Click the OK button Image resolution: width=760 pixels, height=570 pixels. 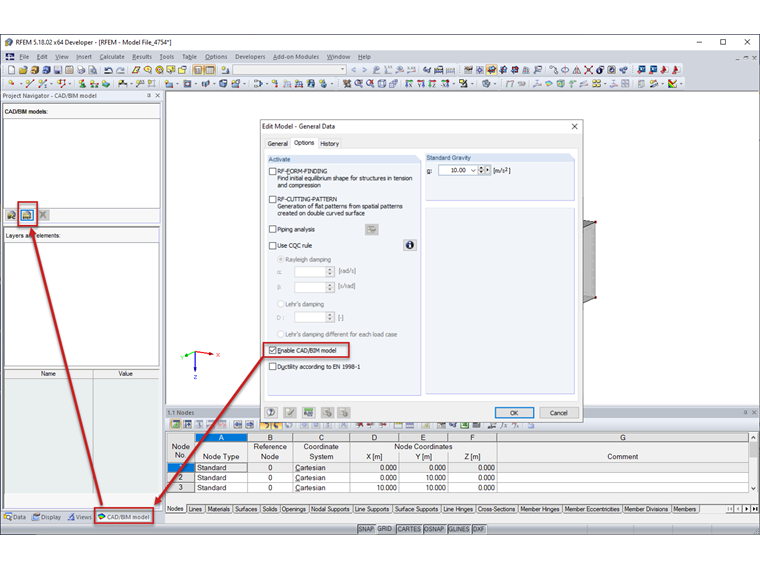514,412
